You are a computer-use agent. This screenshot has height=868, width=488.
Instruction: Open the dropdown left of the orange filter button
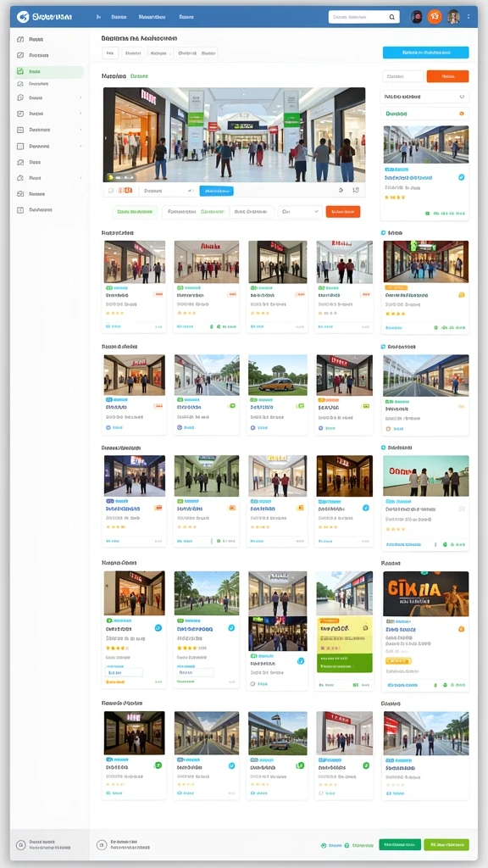click(300, 211)
